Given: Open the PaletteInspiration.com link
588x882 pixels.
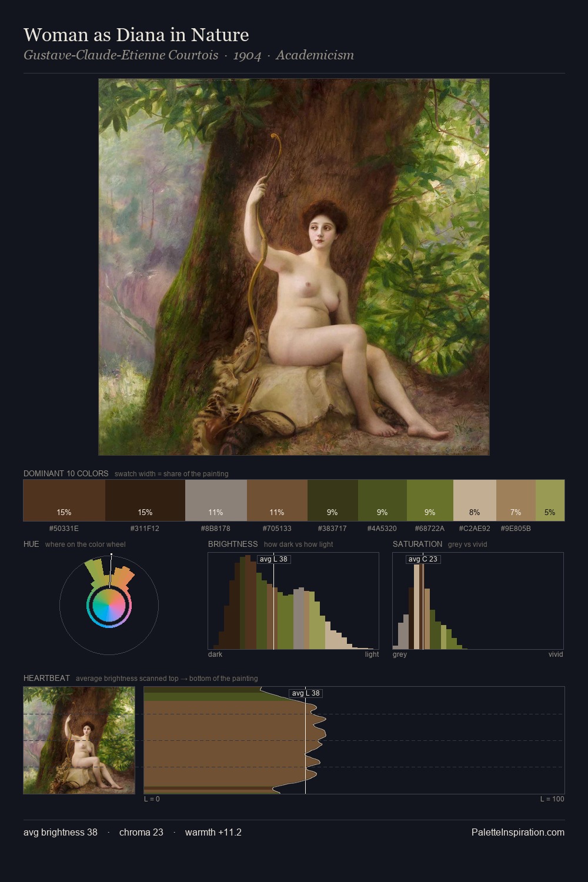Looking at the screenshot, I should pos(518,833).
